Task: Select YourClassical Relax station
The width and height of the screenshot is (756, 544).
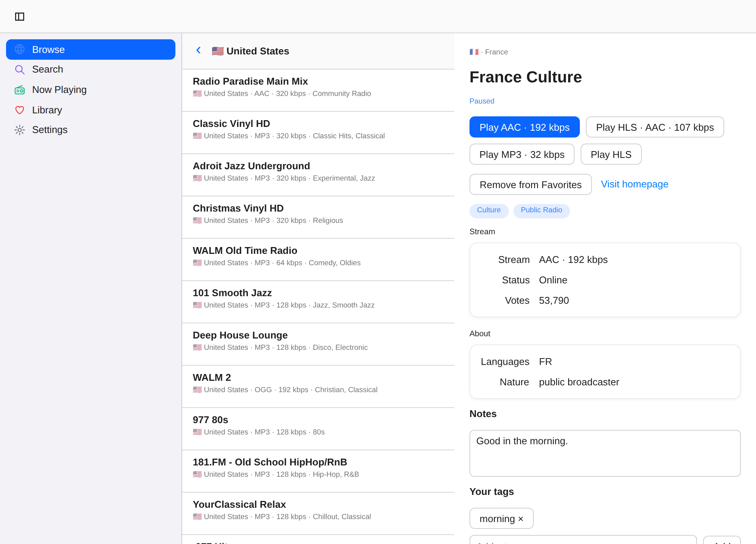Action: pos(318,513)
